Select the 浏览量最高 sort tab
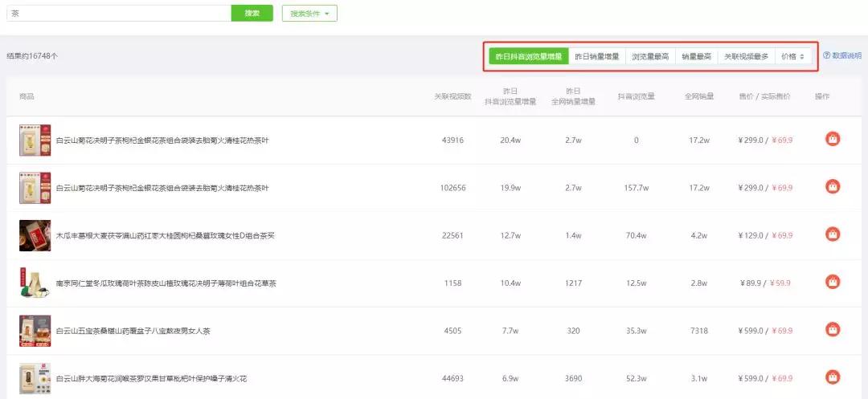The width and height of the screenshot is (868, 399). click(650, 56)
